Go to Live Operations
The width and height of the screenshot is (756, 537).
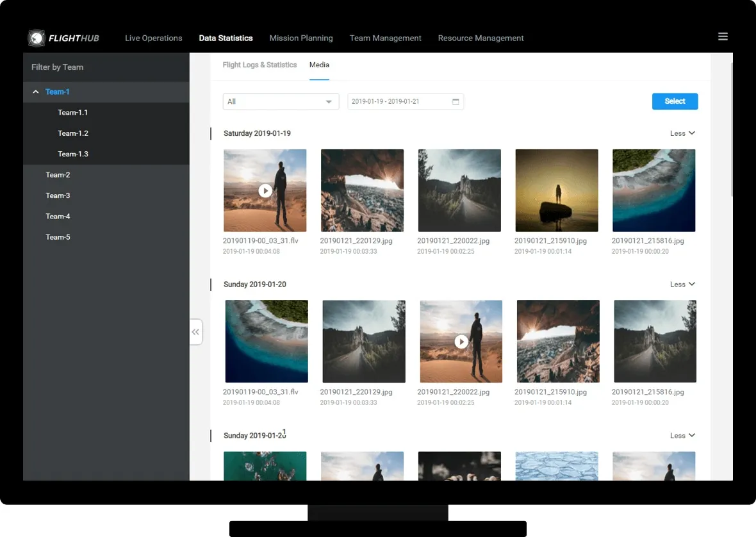coord(153,38)
